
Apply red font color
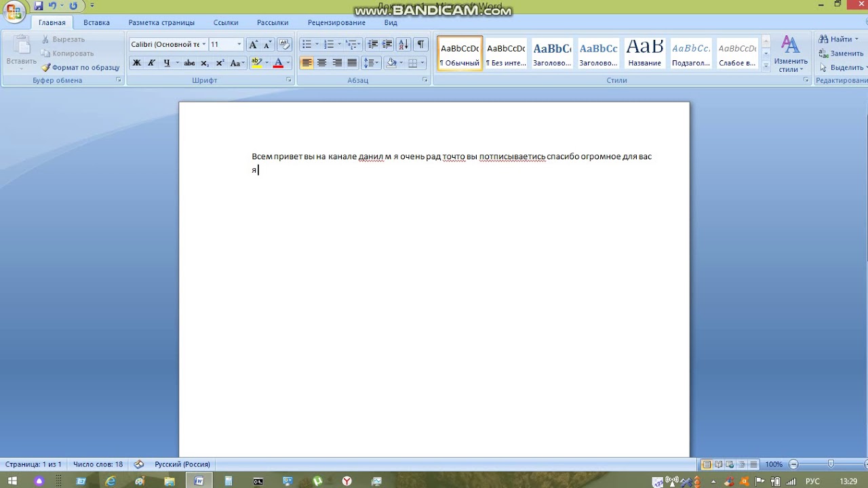(277, 63)
